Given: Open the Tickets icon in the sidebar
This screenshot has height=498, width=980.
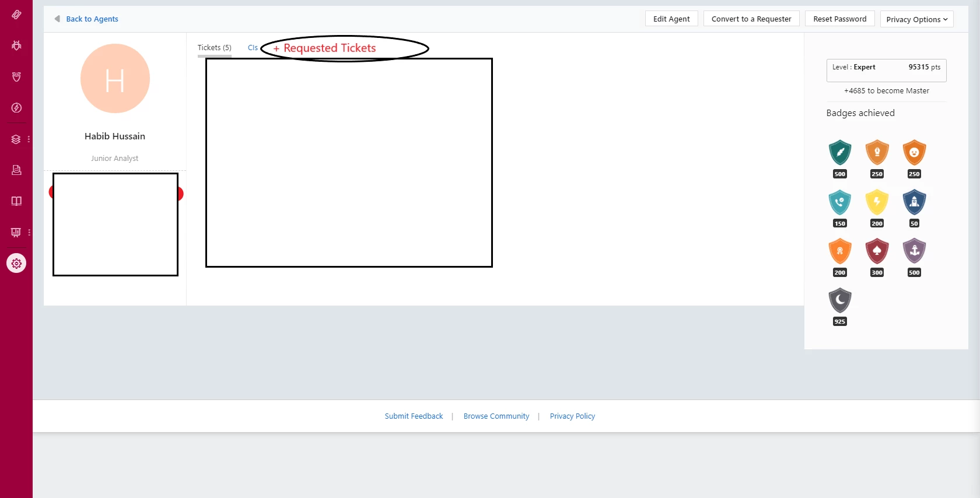Looking at the screenshot, I should (x=16, y=15).
